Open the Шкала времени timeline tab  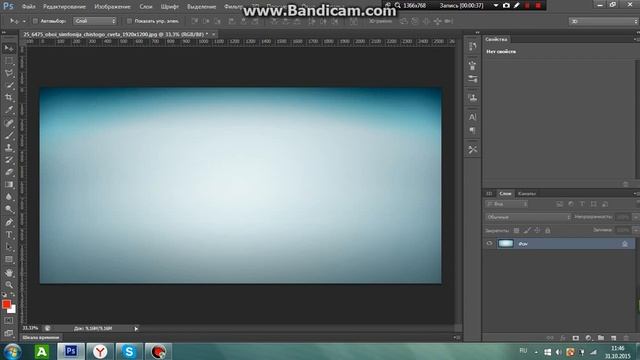click(40, 338)
